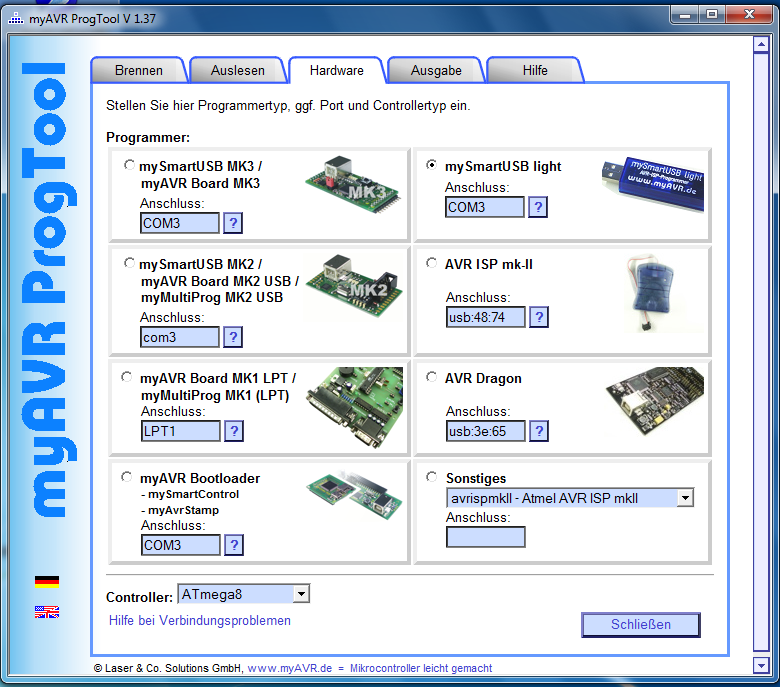Maximize the myAVR ProgTool window
780x687 pixels.
(x=712, y=15)
